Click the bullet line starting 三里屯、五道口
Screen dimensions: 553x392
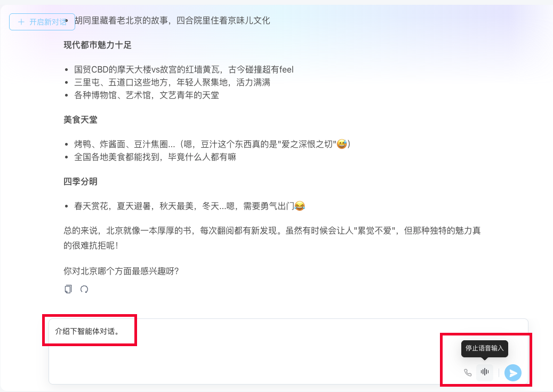[172, 82]
